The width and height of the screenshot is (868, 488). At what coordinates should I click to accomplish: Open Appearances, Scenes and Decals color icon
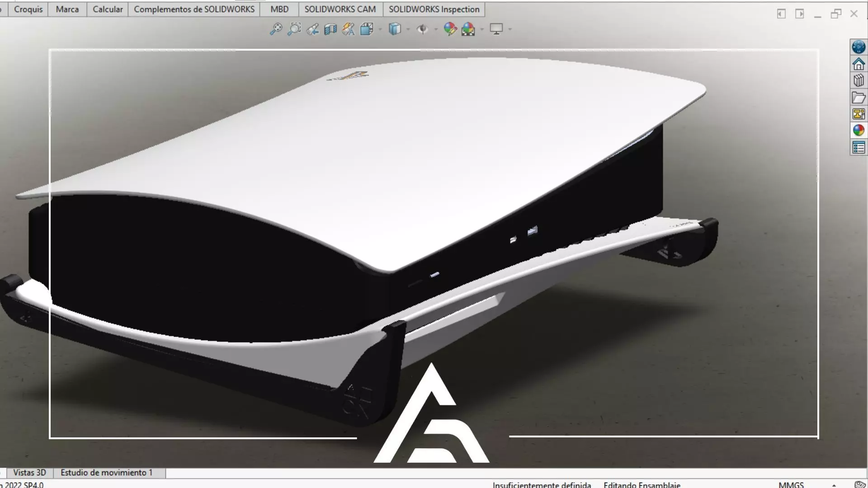[859, 131]
